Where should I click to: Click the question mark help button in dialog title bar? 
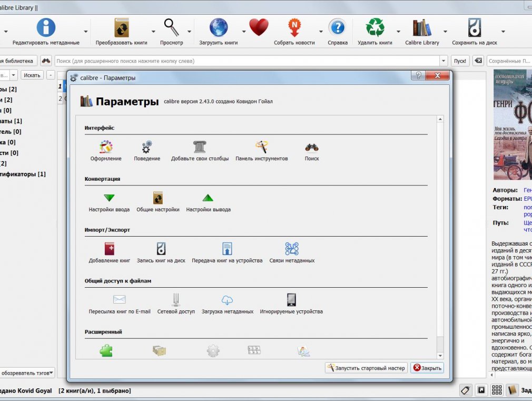418,75
